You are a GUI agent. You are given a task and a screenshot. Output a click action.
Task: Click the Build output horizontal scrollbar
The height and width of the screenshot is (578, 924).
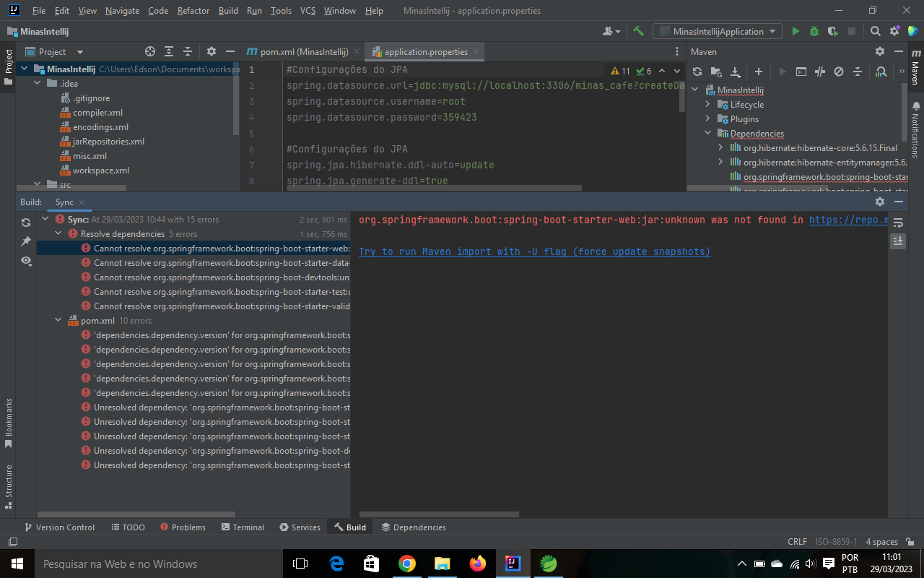438,514
